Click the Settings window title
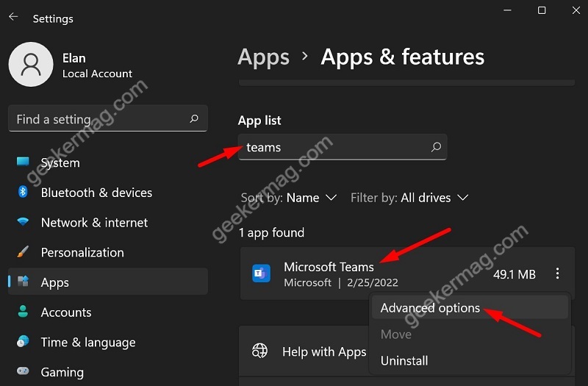The image size is (588, 386). tap(53, 19)
